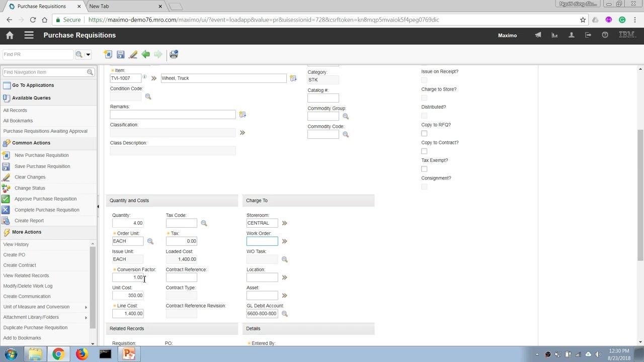The height and width of the screenshot is (362, 644).
Task: Click Create Contract action
Action: click(x=20, y=265)
